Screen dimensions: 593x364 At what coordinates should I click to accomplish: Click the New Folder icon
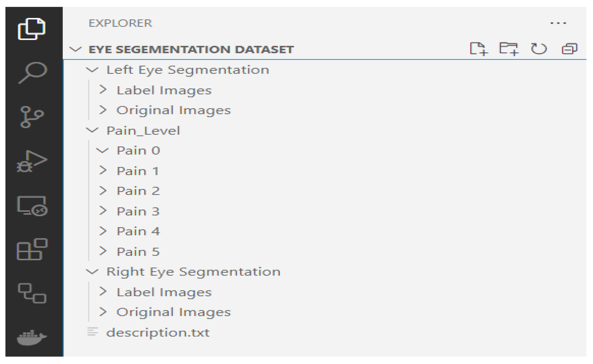click(x=509, y=49)
